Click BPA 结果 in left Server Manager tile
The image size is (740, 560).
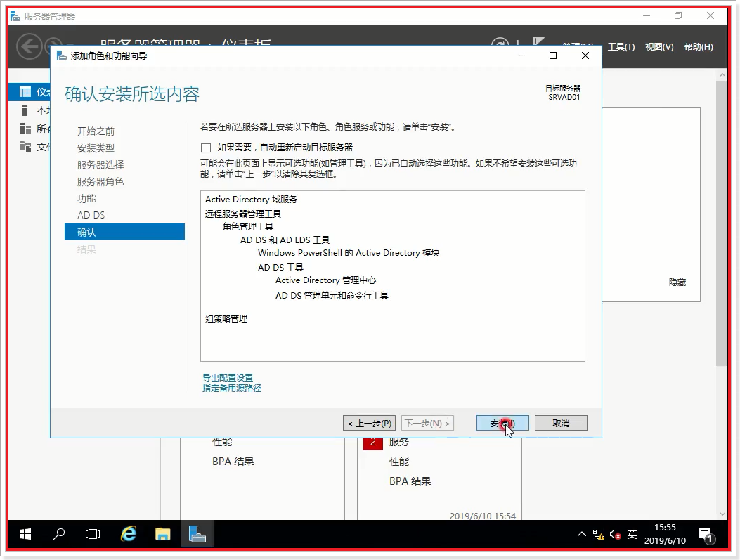point(233,462)
